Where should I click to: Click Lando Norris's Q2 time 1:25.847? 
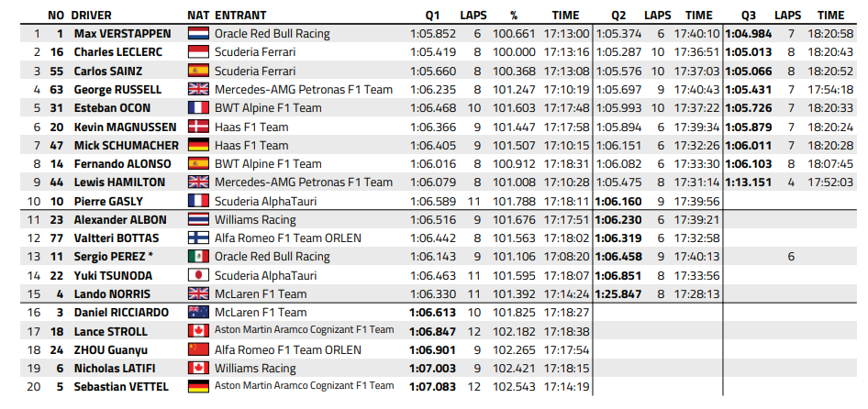pos(618,293)
